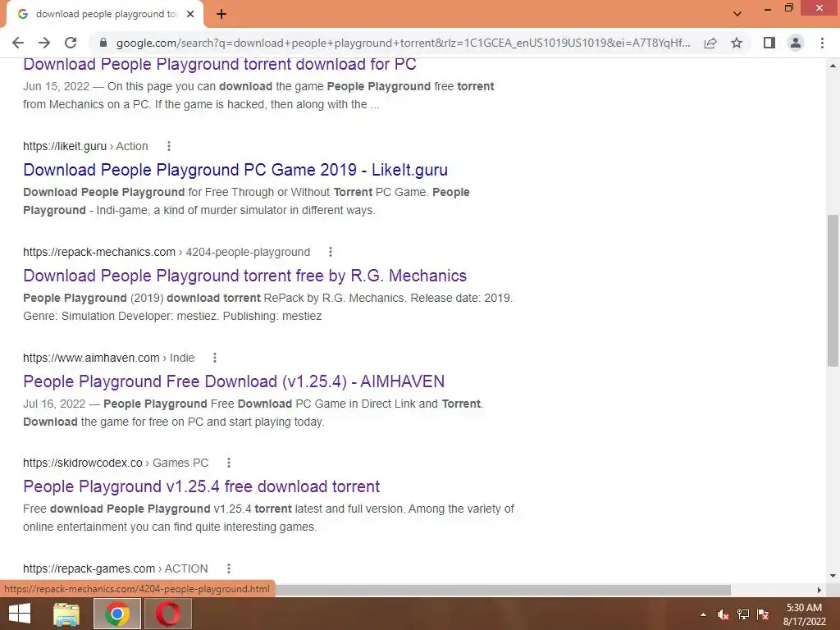Image resolution: width=840 pixels, height=630 pixels.
Task: Click the scroll down arrow
Action: click(x=833, y=576)
